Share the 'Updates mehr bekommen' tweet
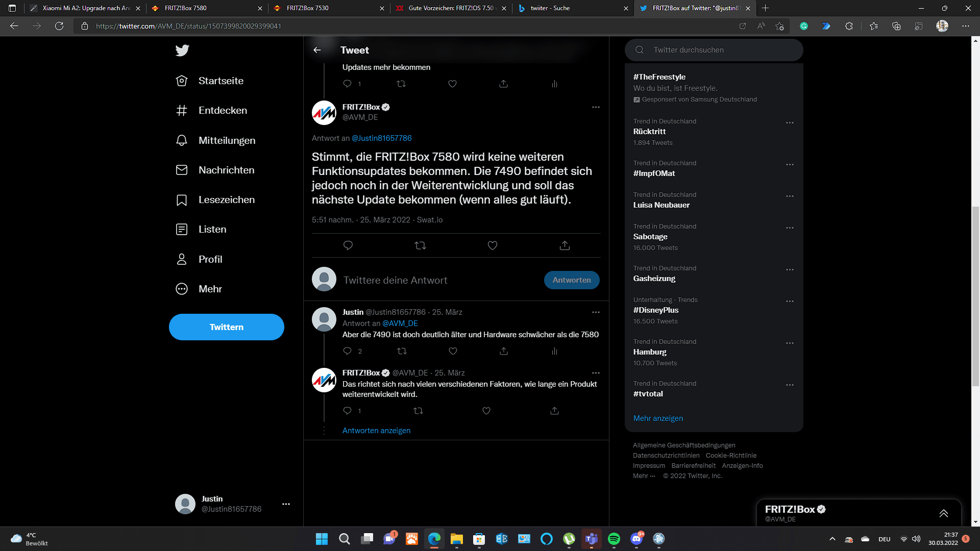This screenshot has width=980, height=551. point(503,84)
